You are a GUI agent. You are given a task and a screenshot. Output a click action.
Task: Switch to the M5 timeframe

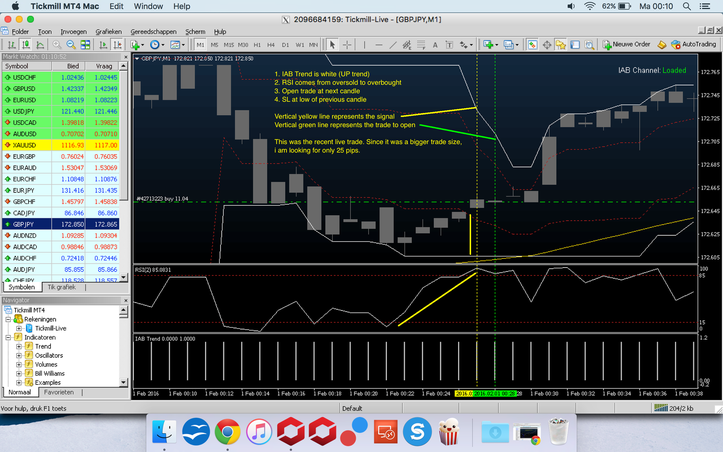[x=214, y=45]
